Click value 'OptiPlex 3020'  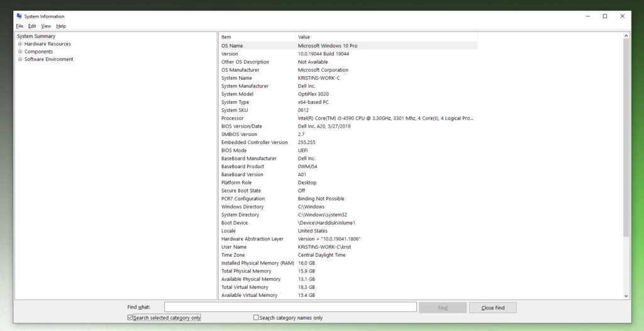point(313,94)
